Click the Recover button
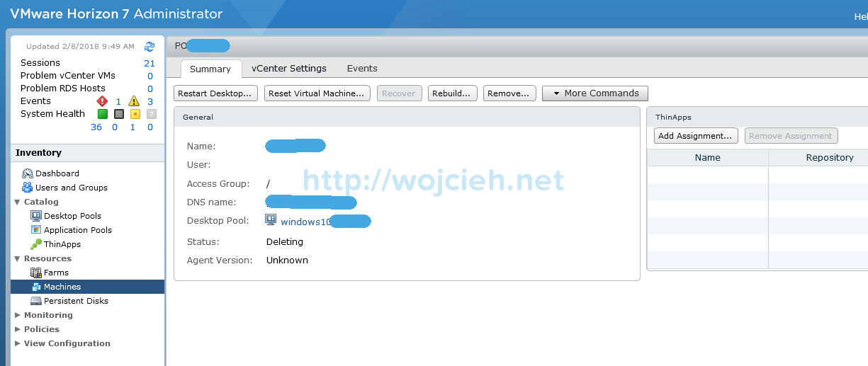868x366 pixels. (399, 93)
